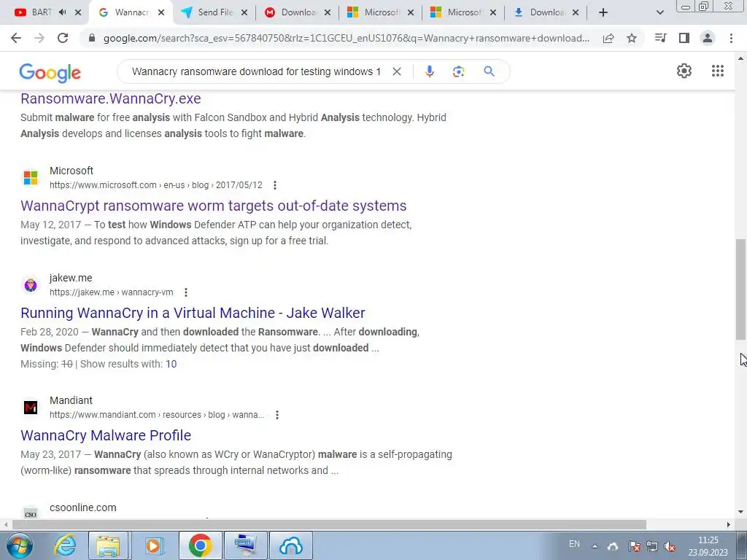Submit search with the magnifier icon

pos(489,71)
